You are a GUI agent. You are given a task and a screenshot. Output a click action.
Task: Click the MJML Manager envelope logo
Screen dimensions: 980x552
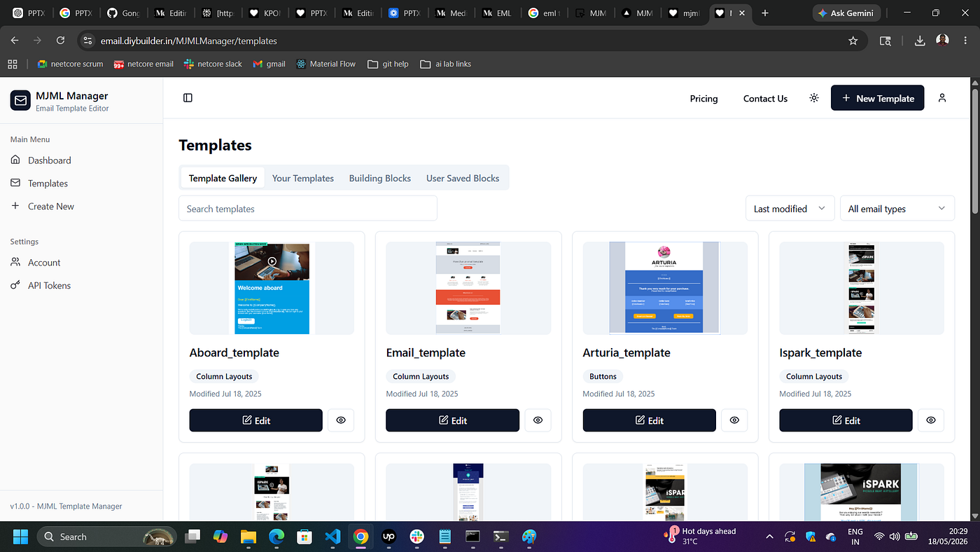click(x=20, y=101)
